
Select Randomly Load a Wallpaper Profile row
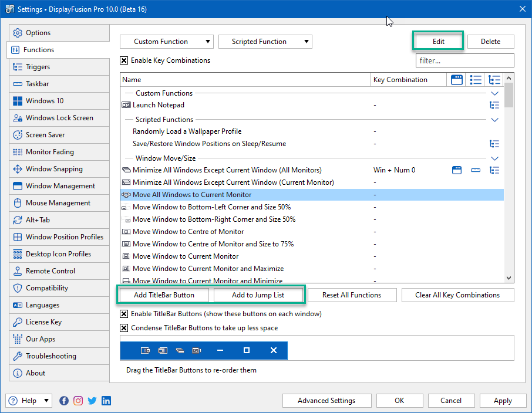[x=312, y=131]
